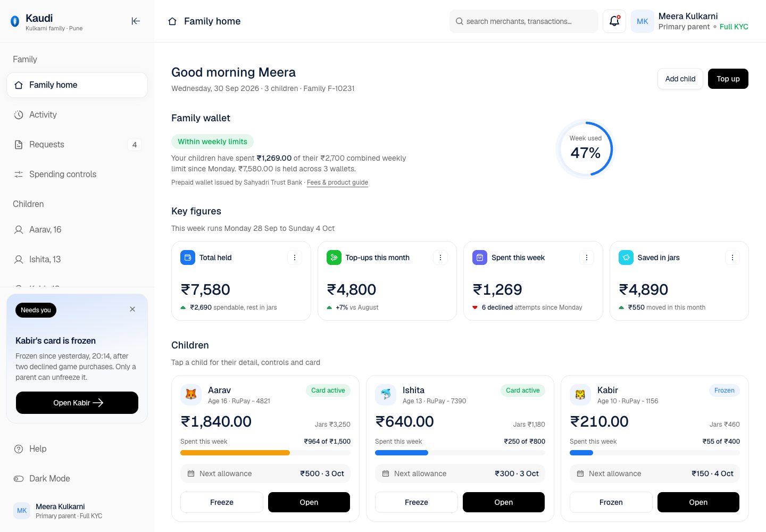
Task: Click the Top up button
Action: [x=728, y=79]
